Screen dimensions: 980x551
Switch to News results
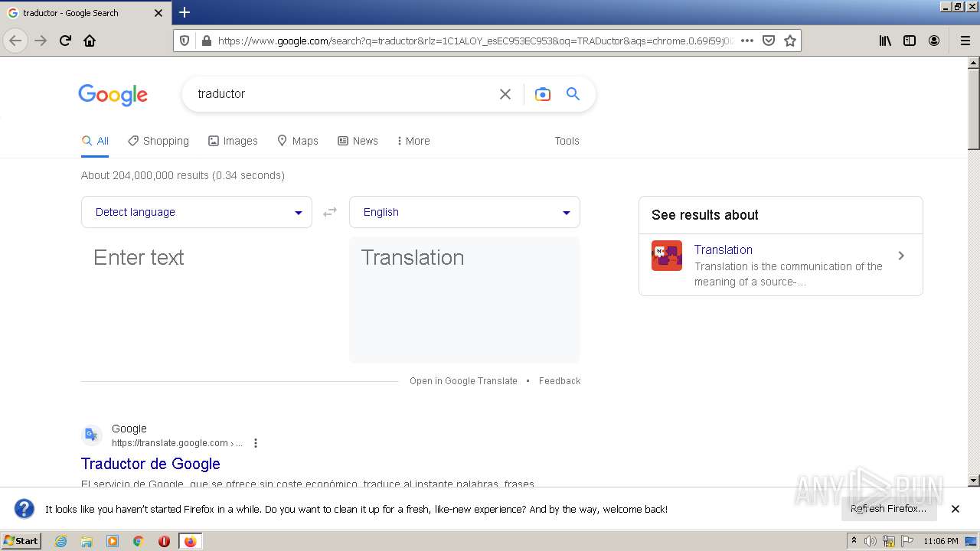(358, 141)
